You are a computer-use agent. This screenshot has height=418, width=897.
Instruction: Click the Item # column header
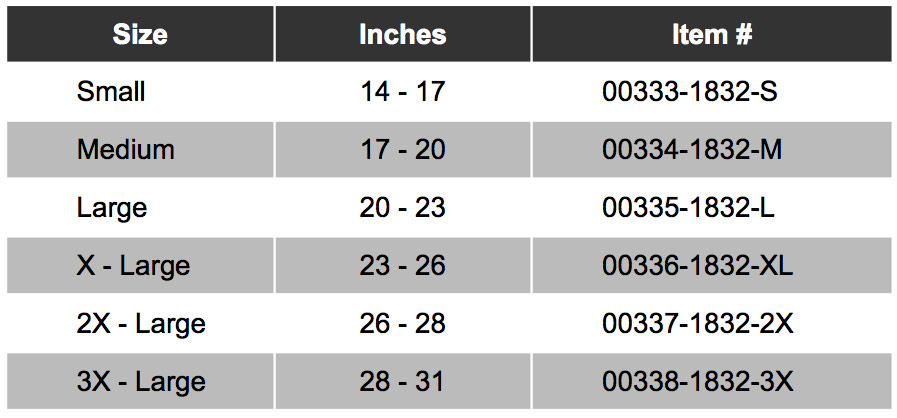click(712, 34)
